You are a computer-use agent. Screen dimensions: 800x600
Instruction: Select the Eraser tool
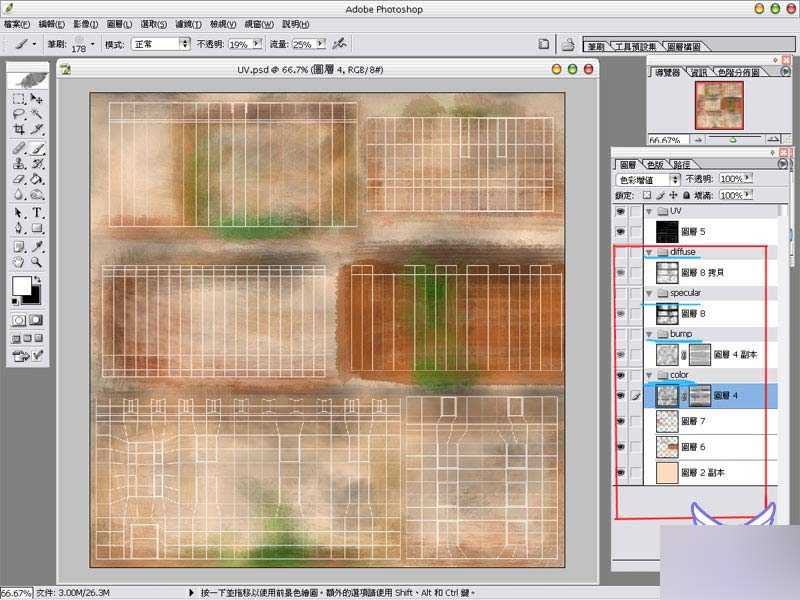click(19, 179)
